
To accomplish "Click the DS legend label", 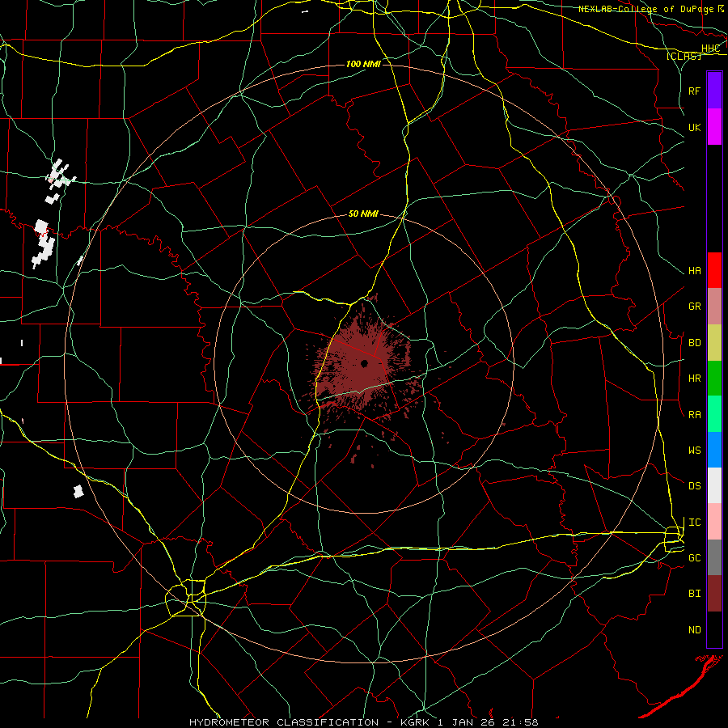I will point(694,486).
